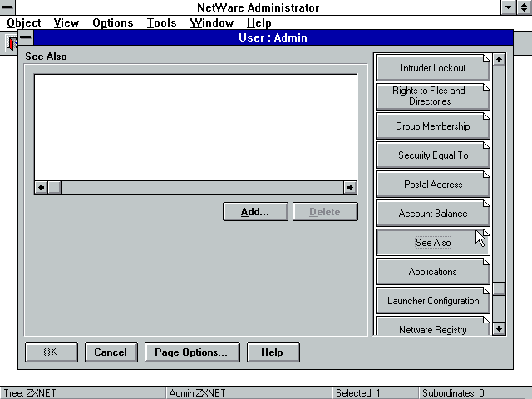Open the Postal Address page
The height and width of the screenshot is (399, 532).
[x=432, y=185]
